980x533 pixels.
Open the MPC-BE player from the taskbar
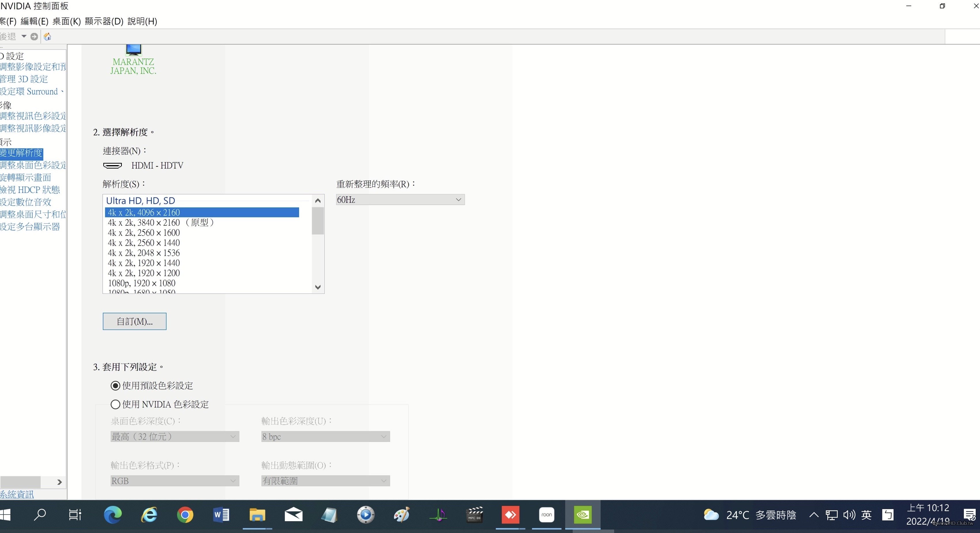point(474,515)
